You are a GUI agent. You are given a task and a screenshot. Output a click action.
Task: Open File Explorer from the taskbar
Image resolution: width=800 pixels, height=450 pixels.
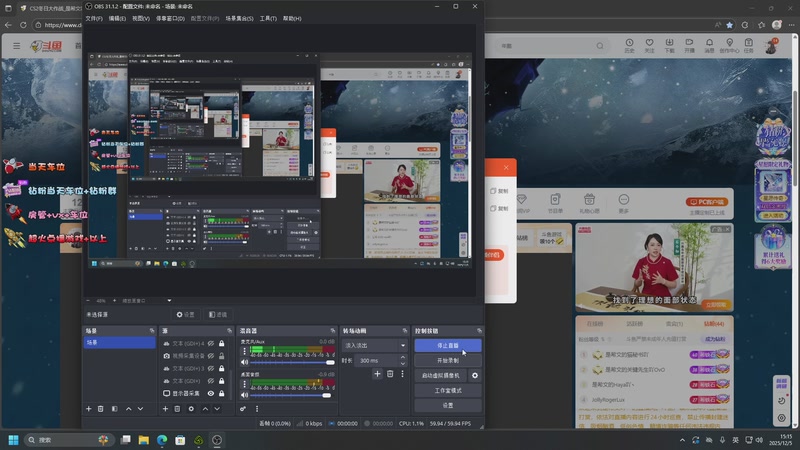pos(143,440)
